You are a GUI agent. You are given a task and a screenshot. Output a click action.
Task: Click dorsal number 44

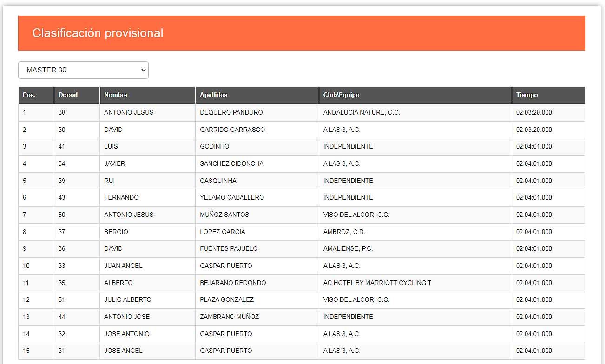pyautogui.click(x=62, y=317)
